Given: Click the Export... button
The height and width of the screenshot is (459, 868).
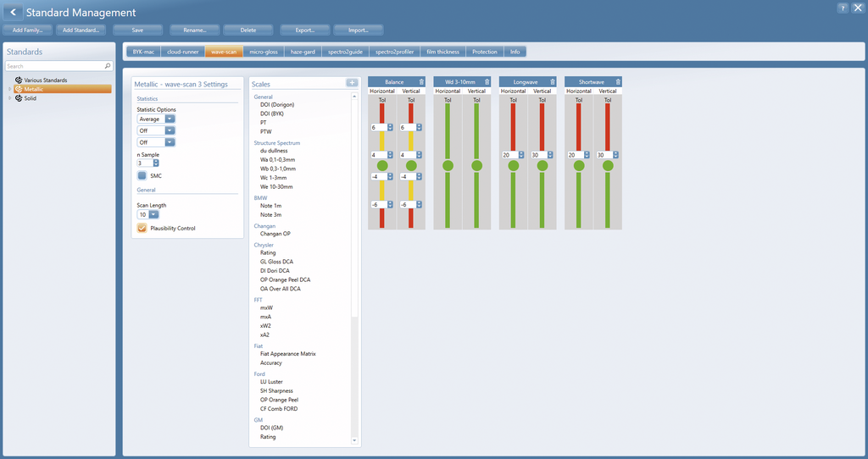Looking at the screenshot, I should coord(305,30).
